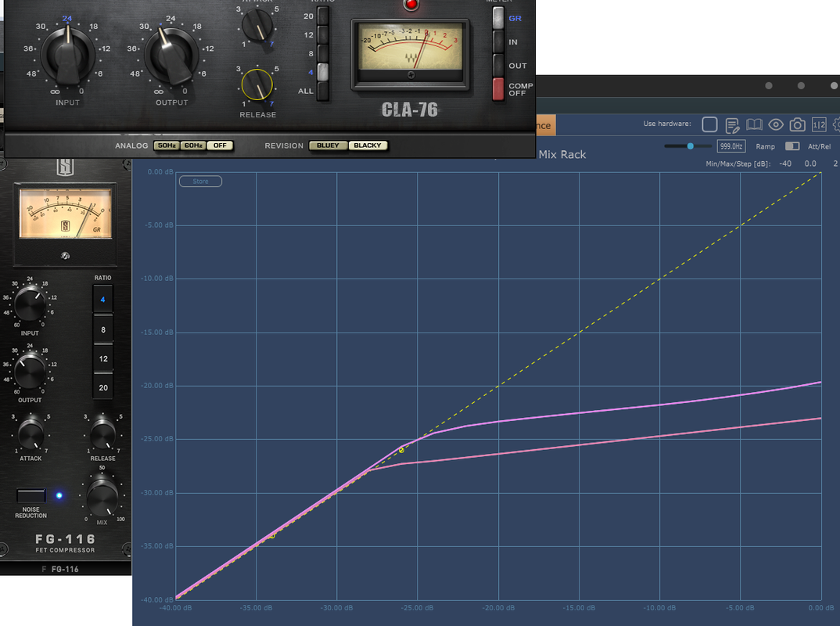
Task: Select the orange tab ending in 'nce'
Action: pos(545,125)
